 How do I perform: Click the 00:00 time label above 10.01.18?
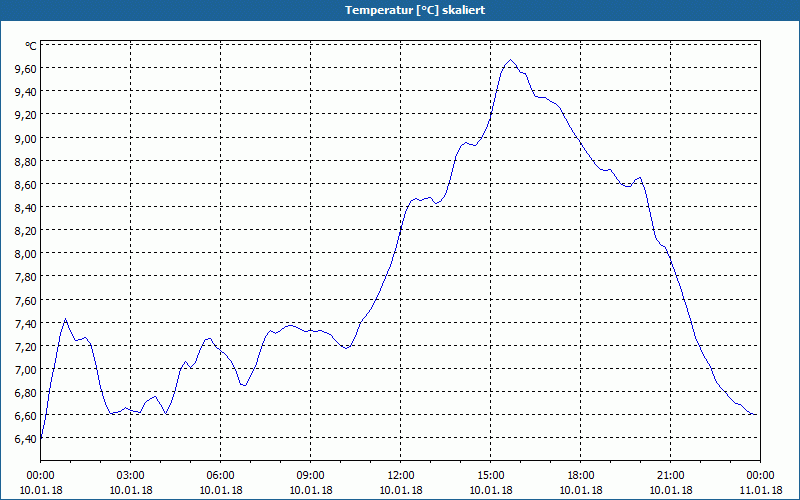(40, 476)
